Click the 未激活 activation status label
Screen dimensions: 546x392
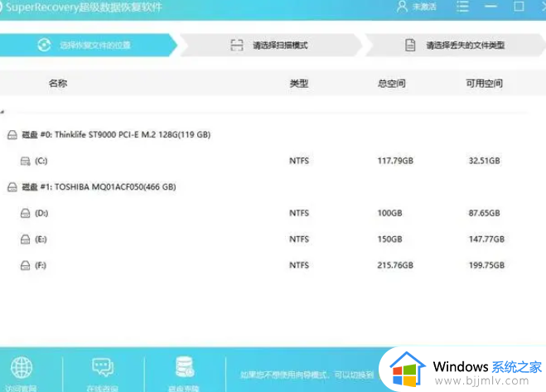(x=424, y=7)
